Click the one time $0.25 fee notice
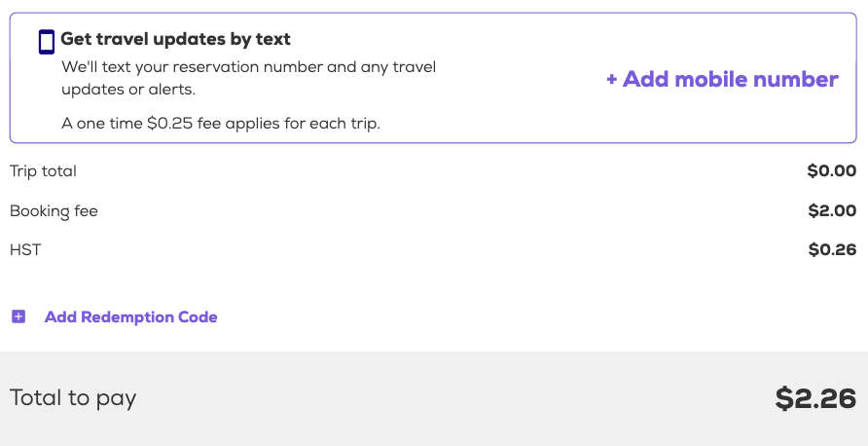 (x=220, y=124)
